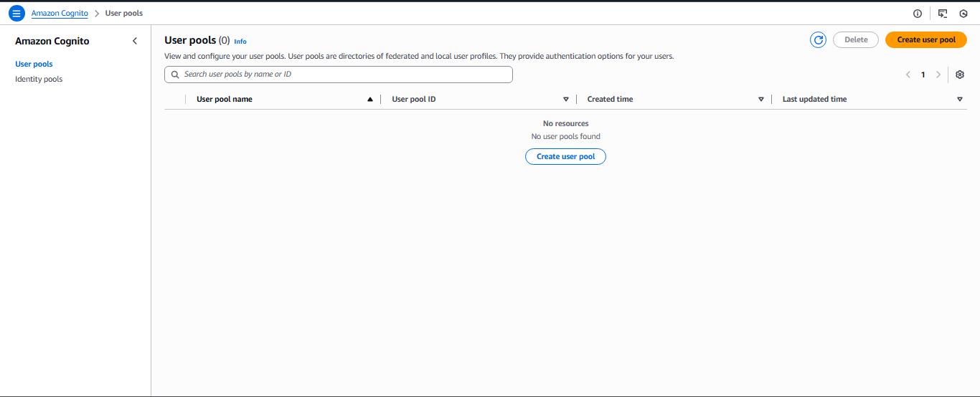
Task: Refresh the user pools list
Action: coord(818,40)
